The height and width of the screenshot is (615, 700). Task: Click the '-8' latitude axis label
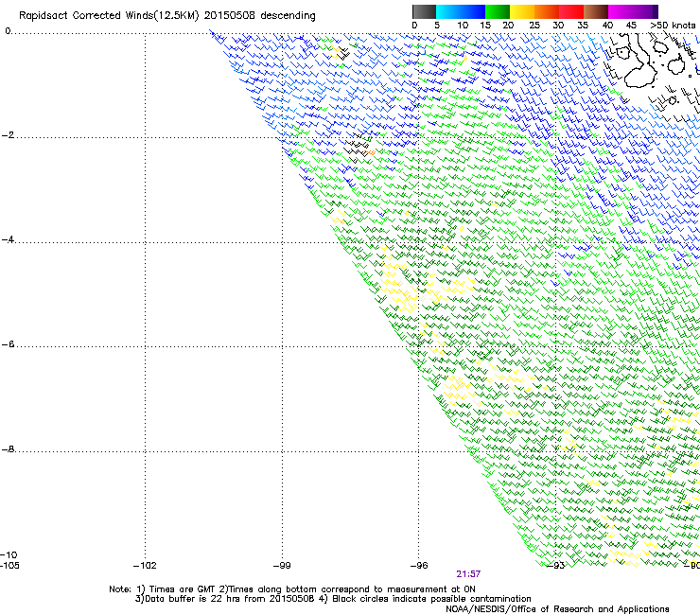coord(8,449)
